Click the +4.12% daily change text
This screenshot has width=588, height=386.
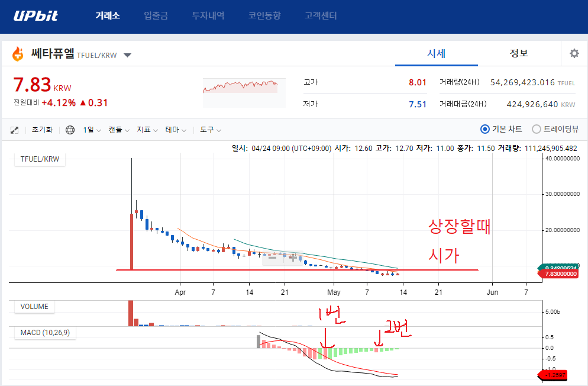(x=59, y=103)
